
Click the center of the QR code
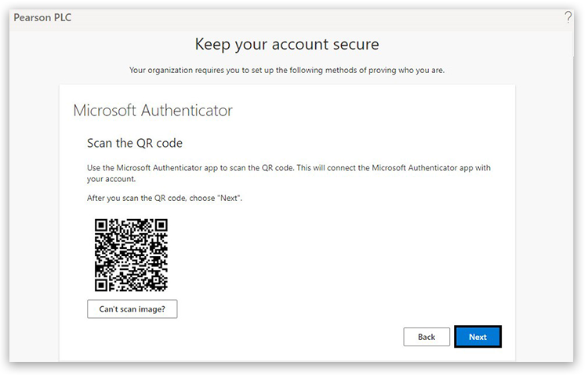coord(132,254)
